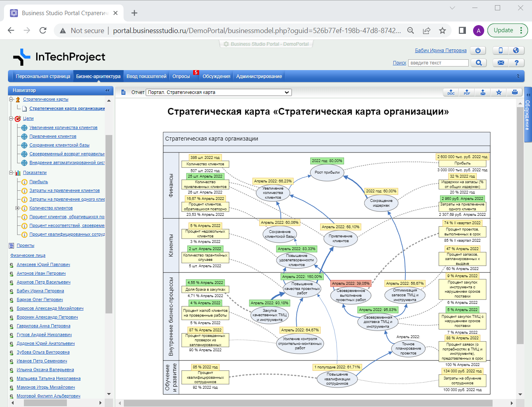Image resolution: width=532 pixels, height=407 pixels.
Task: Click into the Поиск text input field
Action: [x=438, y=63]
